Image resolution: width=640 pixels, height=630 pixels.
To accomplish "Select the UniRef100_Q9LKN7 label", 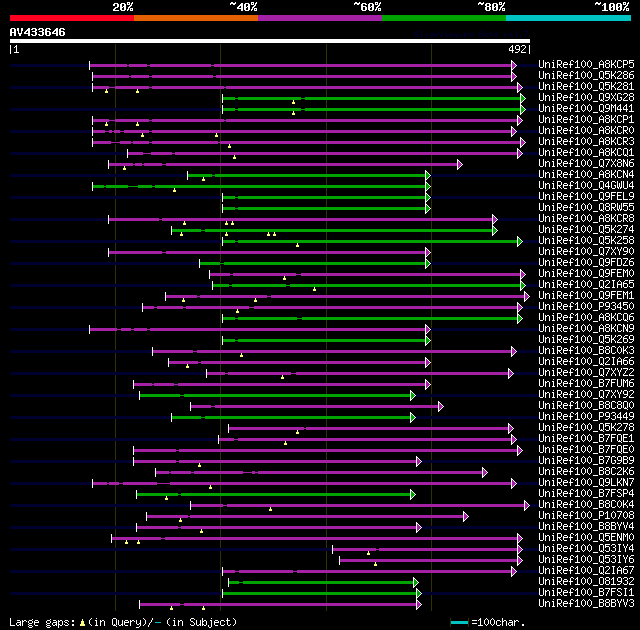I will tap(586, 483).
